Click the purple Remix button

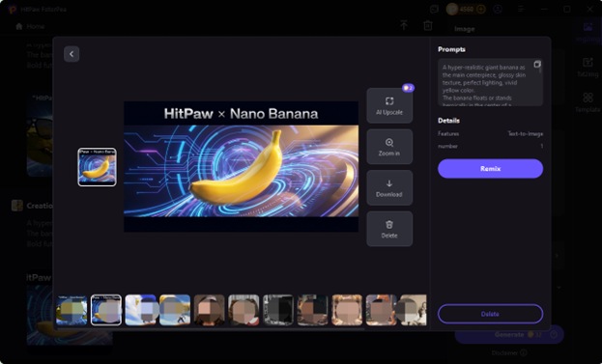click(490, 169)
